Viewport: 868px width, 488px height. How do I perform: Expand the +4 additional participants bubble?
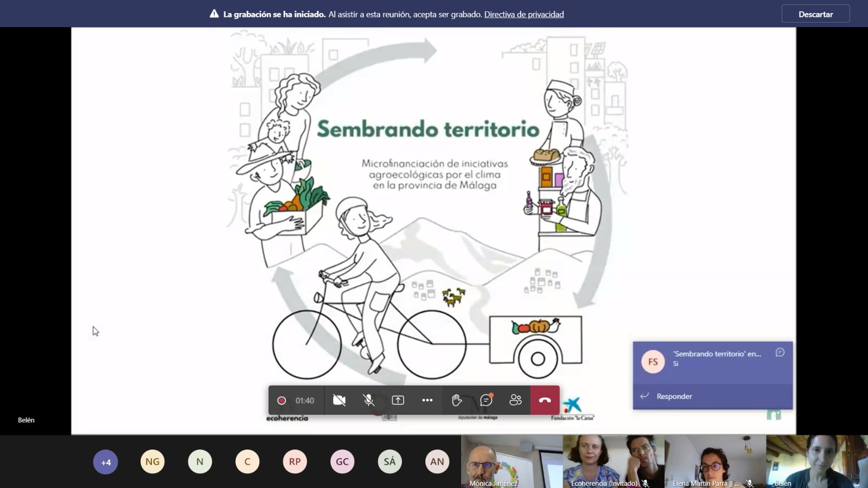[x=105, y=462]
